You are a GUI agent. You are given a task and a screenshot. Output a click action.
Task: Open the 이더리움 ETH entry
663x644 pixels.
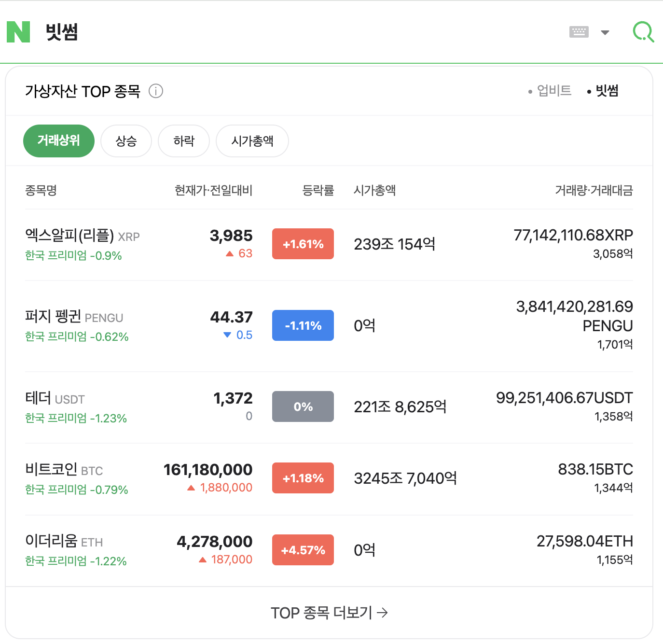tap(64, 541)
